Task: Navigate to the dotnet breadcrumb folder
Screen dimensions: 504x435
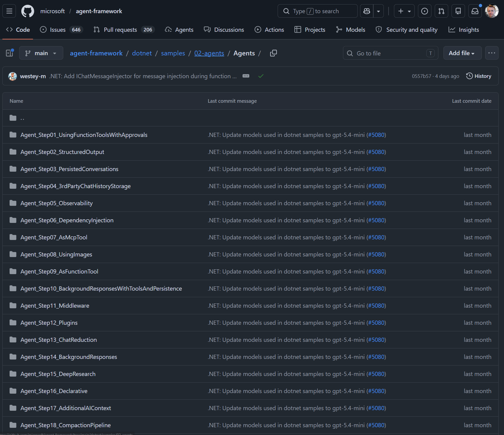Action: [x=142, y=53]
